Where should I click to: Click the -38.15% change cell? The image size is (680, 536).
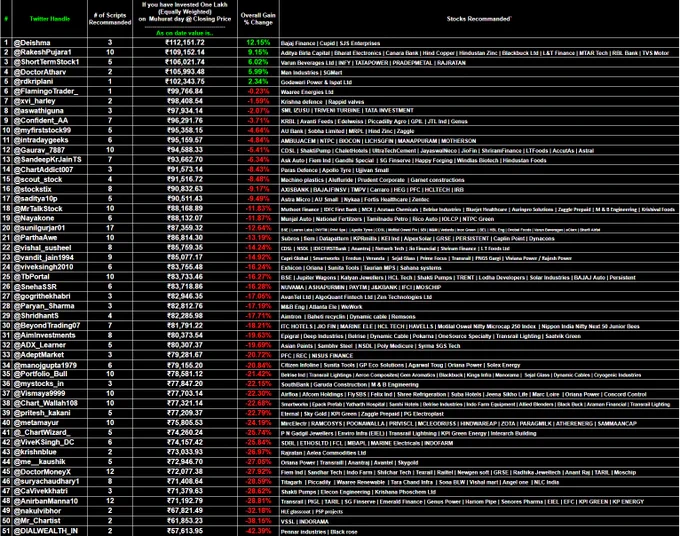(258, 521)
